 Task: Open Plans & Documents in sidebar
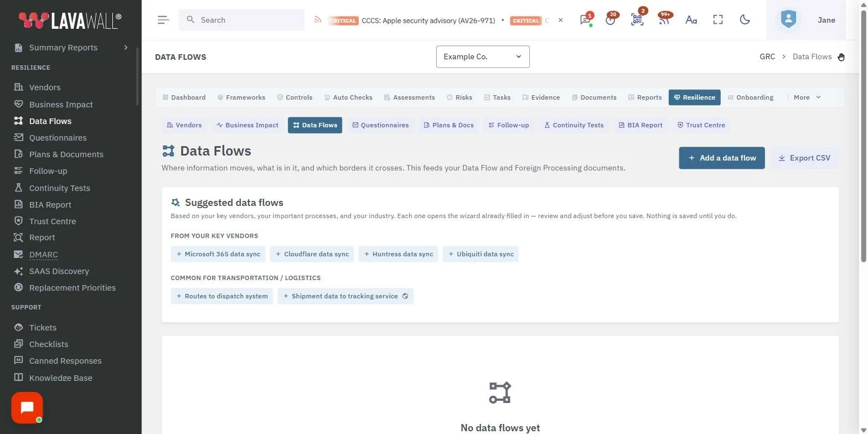[x=66, y=154]
